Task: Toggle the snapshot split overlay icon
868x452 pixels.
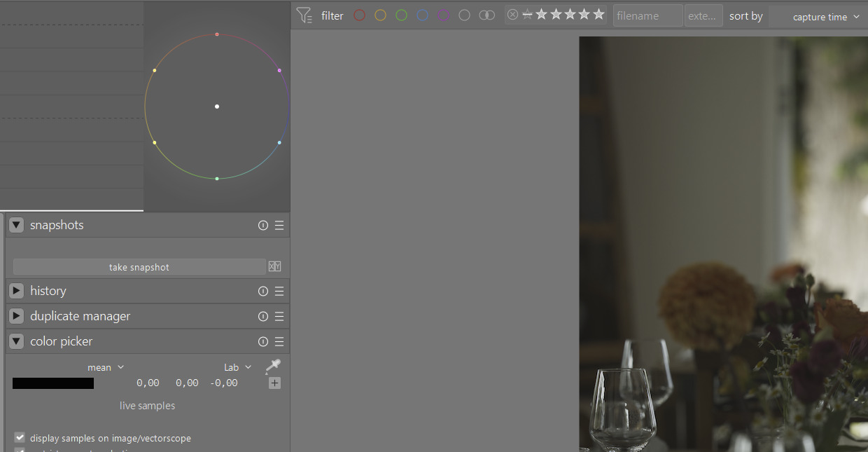Action: point(274,267)
